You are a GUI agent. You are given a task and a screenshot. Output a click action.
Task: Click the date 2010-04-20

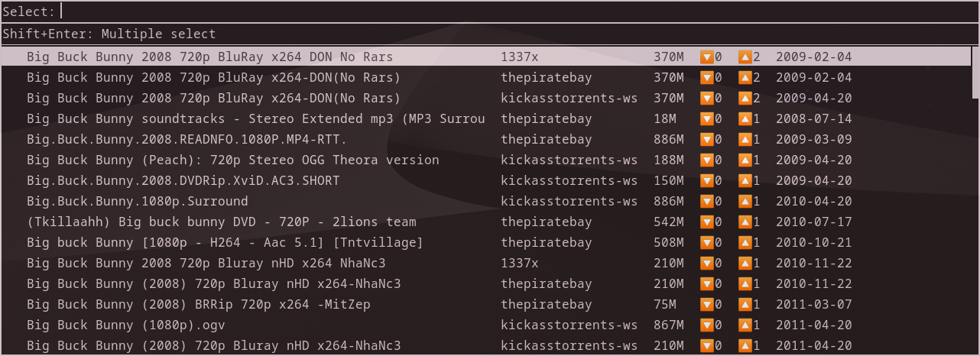point(814,201)
